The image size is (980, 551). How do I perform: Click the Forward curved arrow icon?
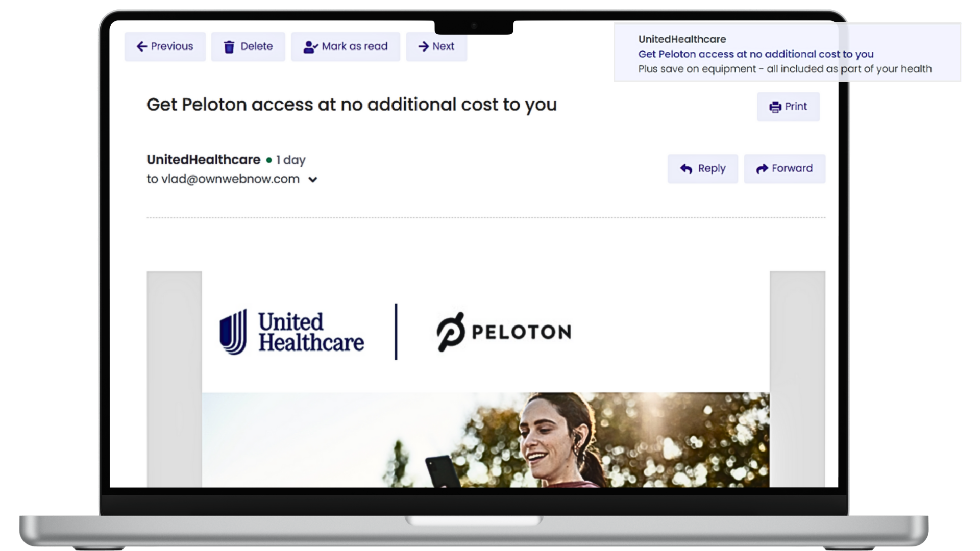pos(762,169)
